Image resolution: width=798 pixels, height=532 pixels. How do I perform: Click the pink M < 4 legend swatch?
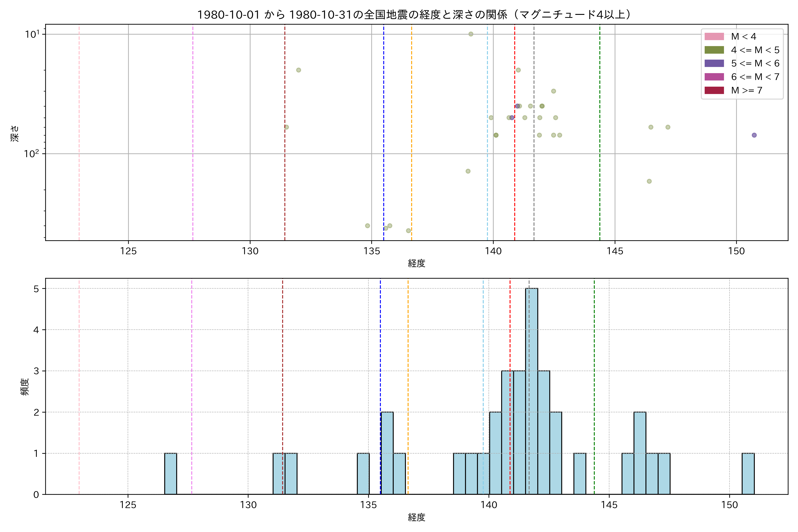714,36
